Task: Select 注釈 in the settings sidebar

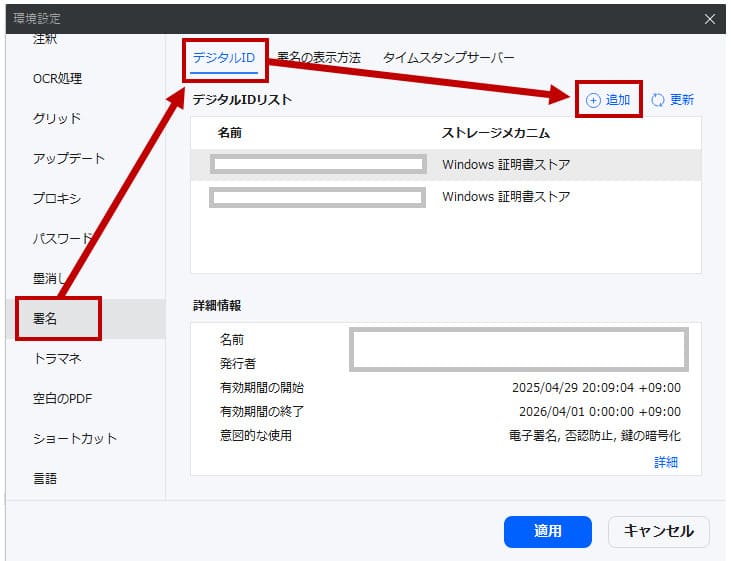Action: pyautogui.click(x=46, y=40)
